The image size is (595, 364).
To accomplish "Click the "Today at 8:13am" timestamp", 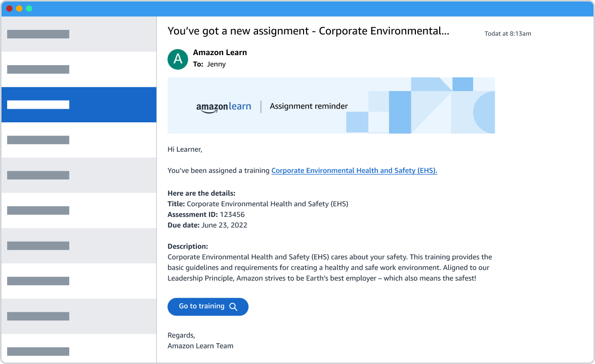I will (x=507, y=34).
